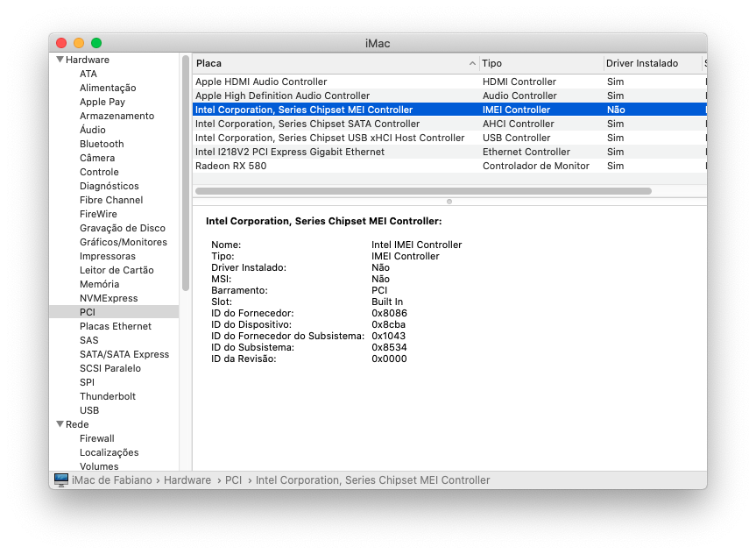756x554 pixels.
Task: Select Alimentação in the sidebar
Action: click(108, 88)
